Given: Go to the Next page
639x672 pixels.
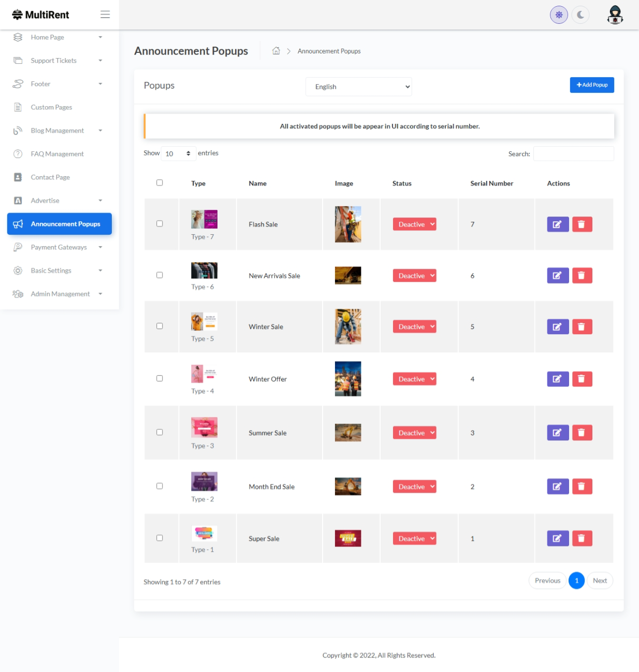Looking at the screenshot, I should pos(599,581).
